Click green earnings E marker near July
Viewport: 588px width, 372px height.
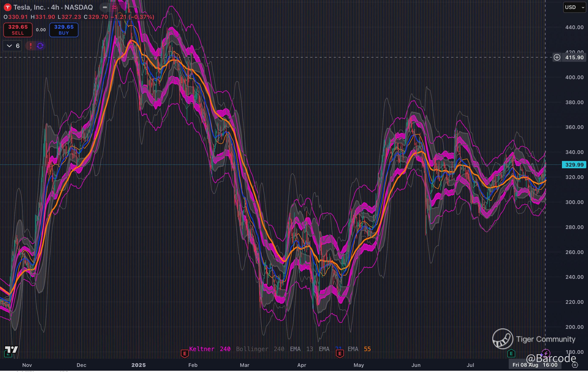pyautogui.click(x=511, y=353)
